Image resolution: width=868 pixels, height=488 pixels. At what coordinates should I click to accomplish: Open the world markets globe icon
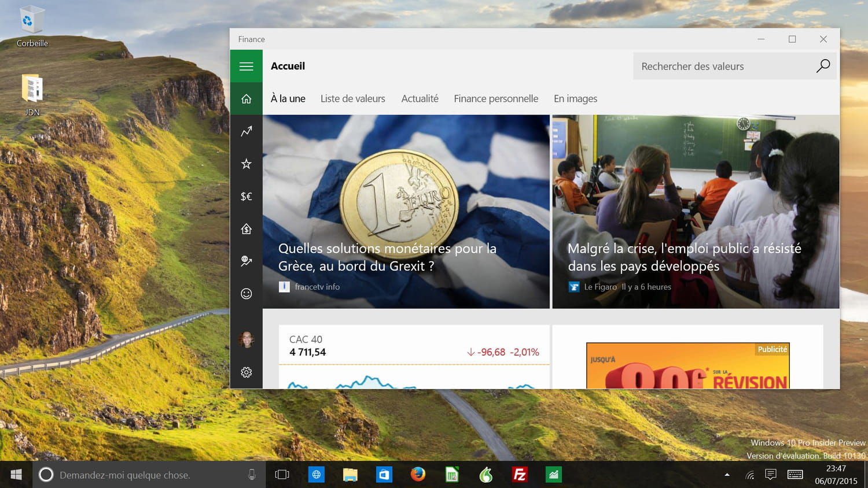point(246,261)
